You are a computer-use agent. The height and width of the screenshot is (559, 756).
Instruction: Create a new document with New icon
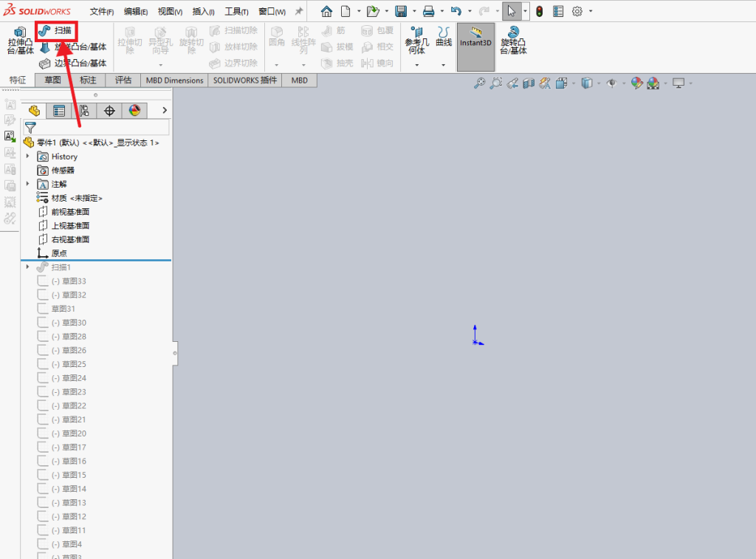click(x=346, y=11)
